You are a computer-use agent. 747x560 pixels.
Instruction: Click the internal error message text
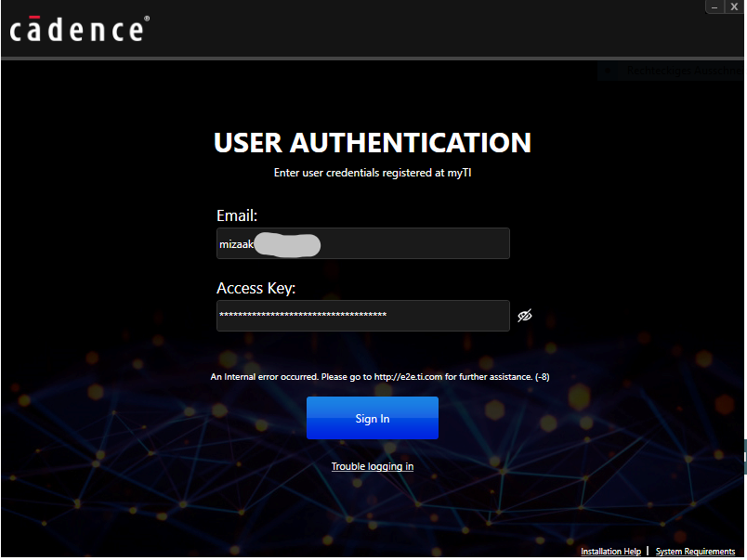coord(380,377)
